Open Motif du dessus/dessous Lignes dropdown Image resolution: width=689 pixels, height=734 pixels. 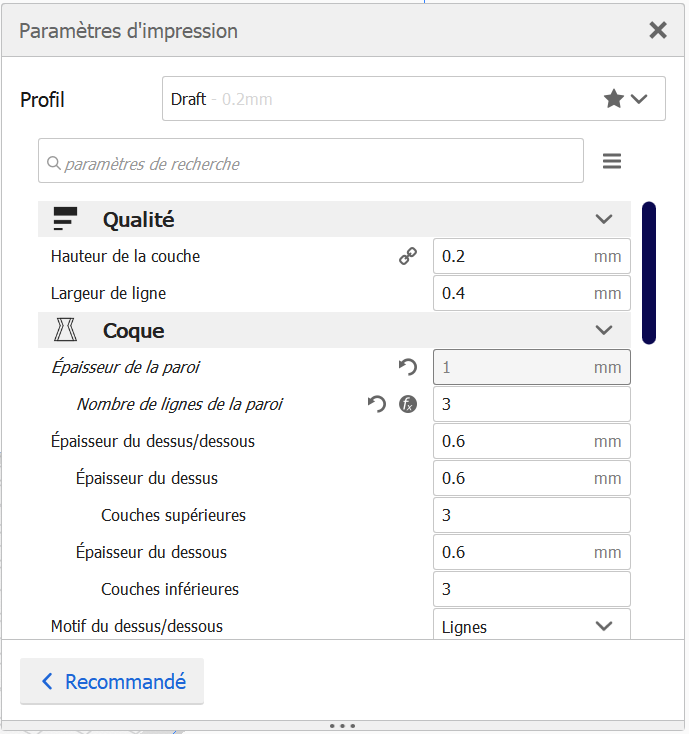(532, 624)
